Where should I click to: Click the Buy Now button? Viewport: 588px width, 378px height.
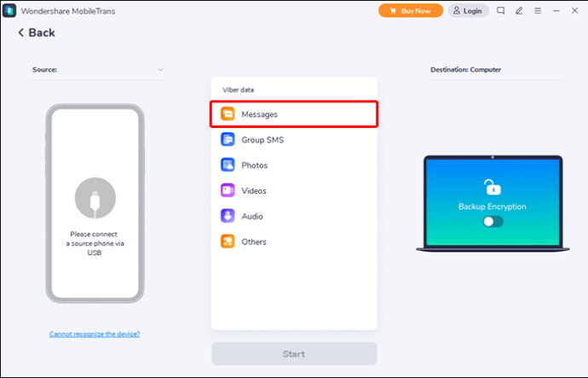pyautogui.click(x=411, y=11)
